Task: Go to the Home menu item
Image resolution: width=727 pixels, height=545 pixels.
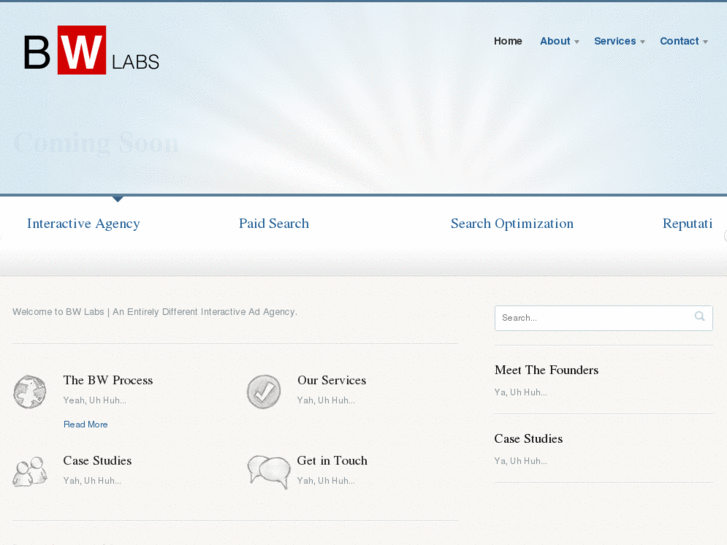Action: click(x=508, y=41)
